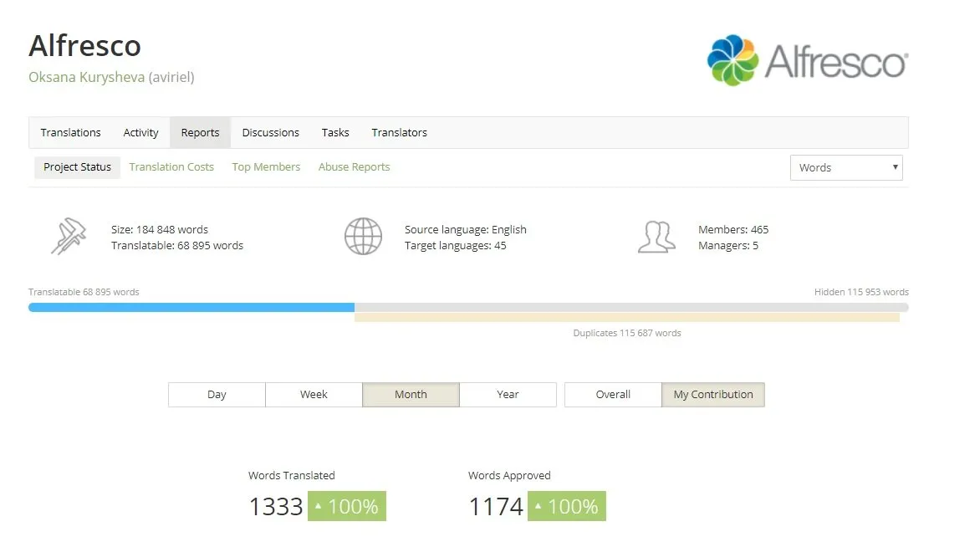Select the Reports tab
Viewport: 980px width, 542px height.
pyautogui.click(x=200, y=132)
